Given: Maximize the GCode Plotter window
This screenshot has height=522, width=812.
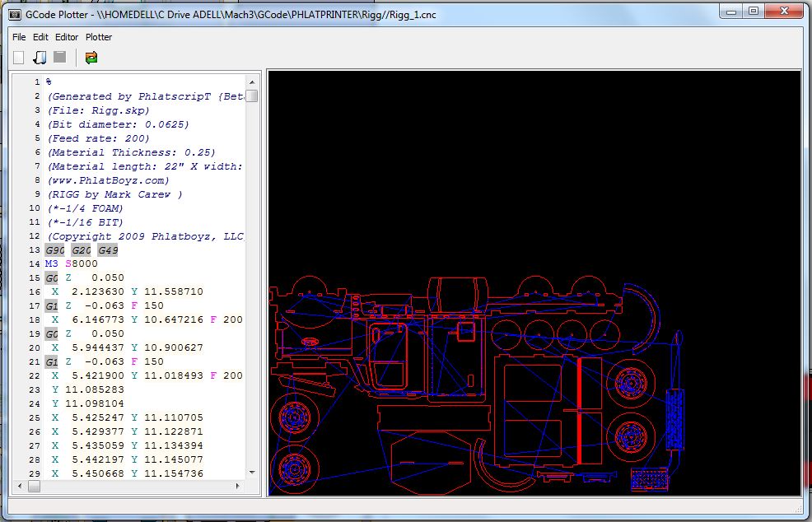Looking at the screenshot, I should pos(753,12).
